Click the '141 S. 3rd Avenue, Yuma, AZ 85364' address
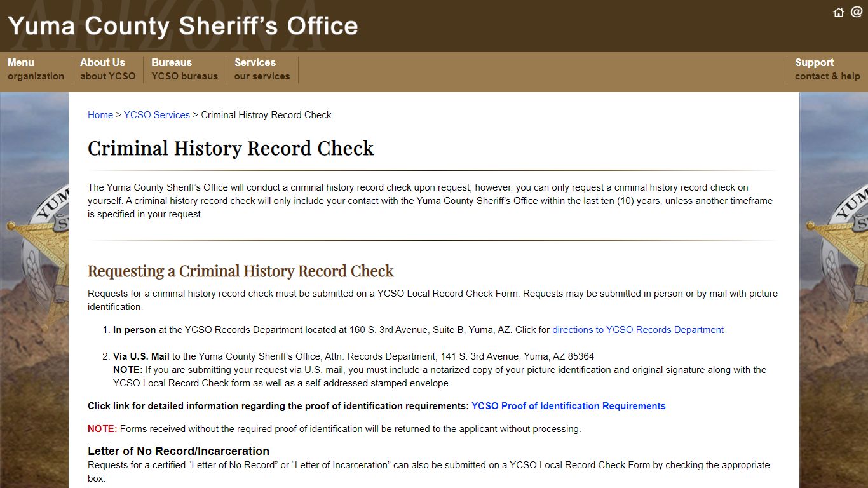The width and height of the screenshot is (868, 488). click(x=517, y=356)
